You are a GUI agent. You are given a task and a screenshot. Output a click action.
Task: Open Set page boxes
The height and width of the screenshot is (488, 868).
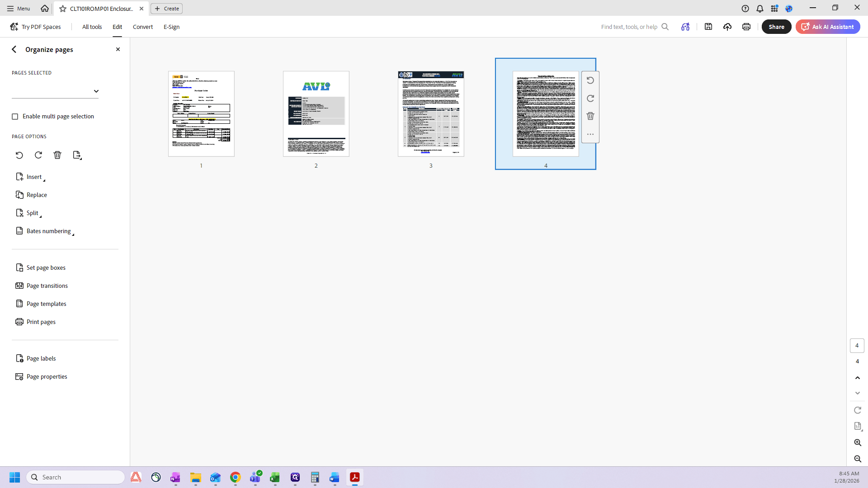click(41, 268)
